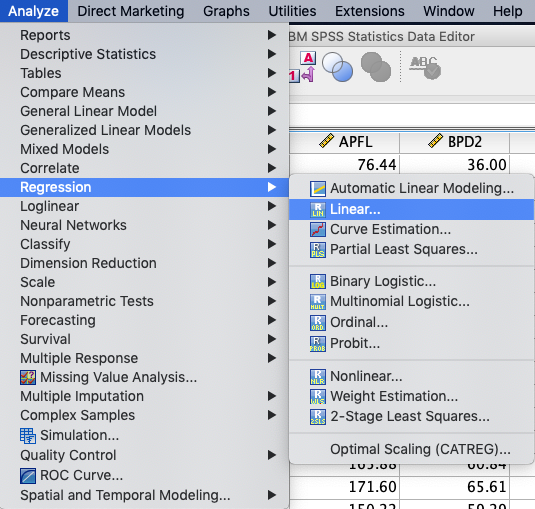Viewport: 535px width, 509px height.
Task: Select Multiple Imputation menu entry
Action: click(x=144, y=396)
